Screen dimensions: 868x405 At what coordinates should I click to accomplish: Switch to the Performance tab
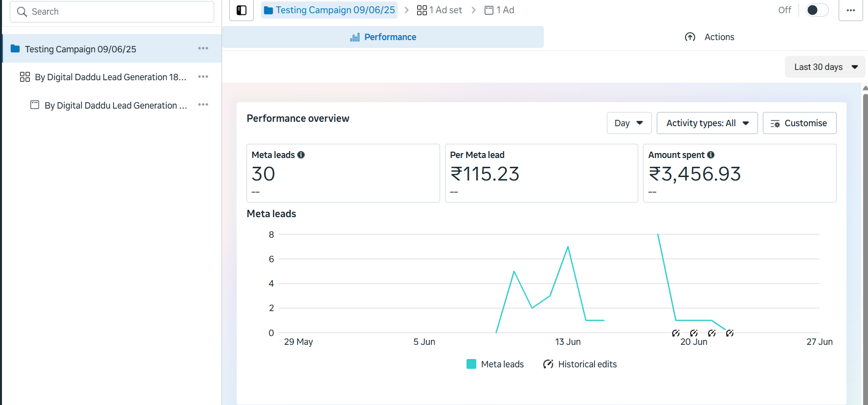383,37
